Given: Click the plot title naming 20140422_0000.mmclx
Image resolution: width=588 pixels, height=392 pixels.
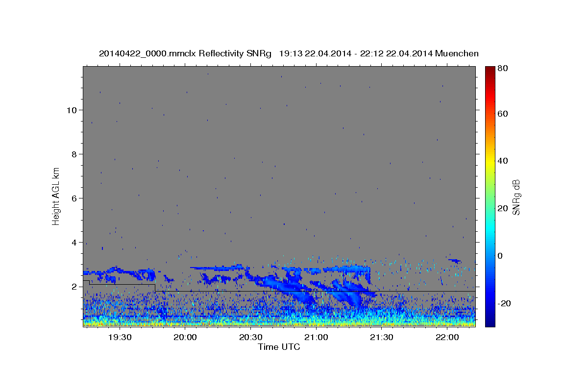Looking at the screenshot, I should 289,53.
